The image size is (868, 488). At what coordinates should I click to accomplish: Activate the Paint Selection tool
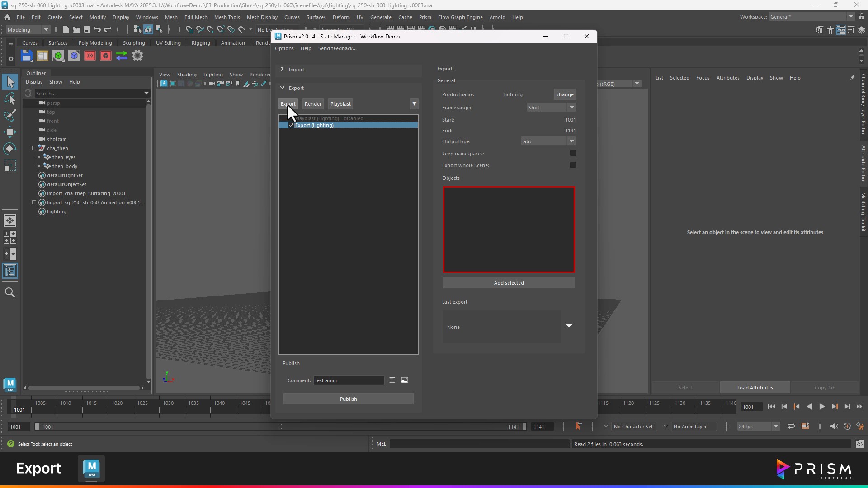pyautogui.click(x=10, y=116)
